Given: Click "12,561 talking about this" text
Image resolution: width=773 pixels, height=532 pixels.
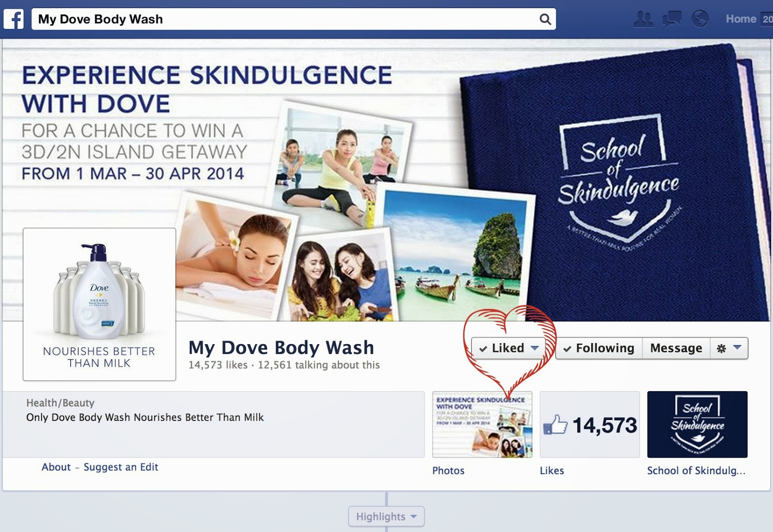Looking at the screenshot, I should coord(319,365).
